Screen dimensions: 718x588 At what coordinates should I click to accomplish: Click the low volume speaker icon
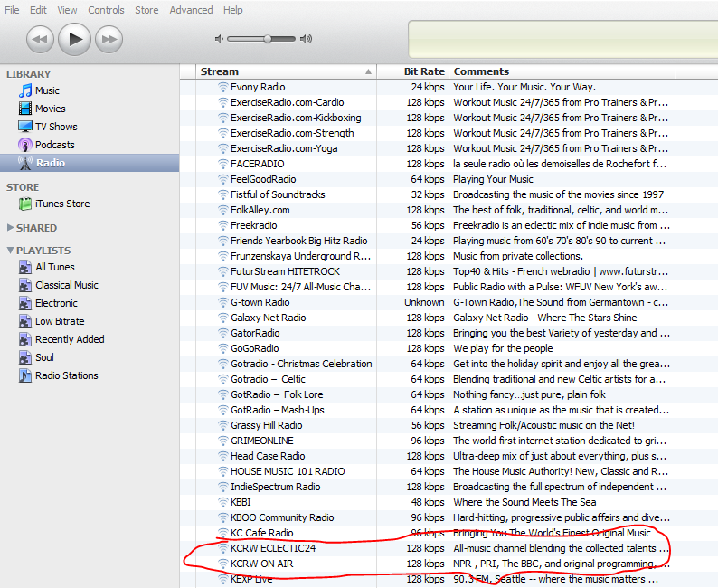coord(220,39)
